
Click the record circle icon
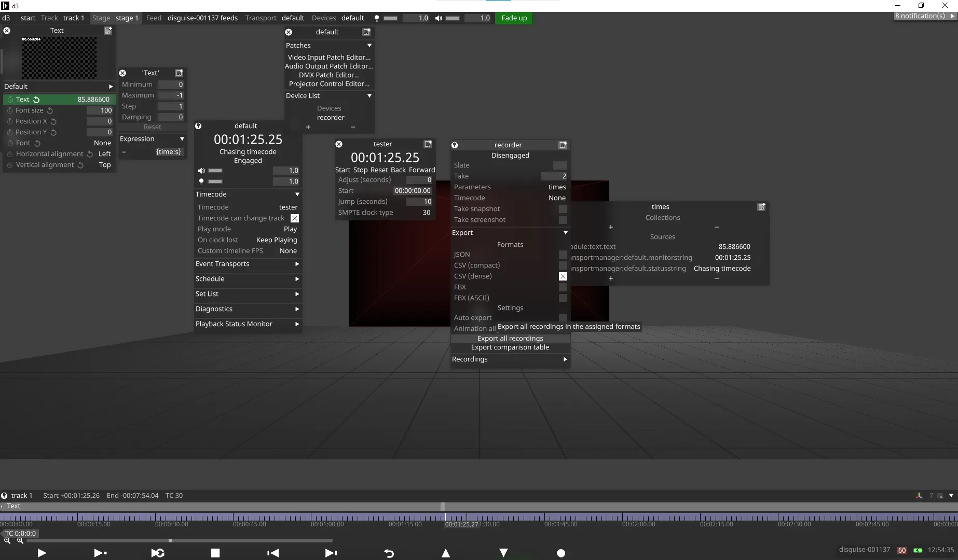coord(560,553)
